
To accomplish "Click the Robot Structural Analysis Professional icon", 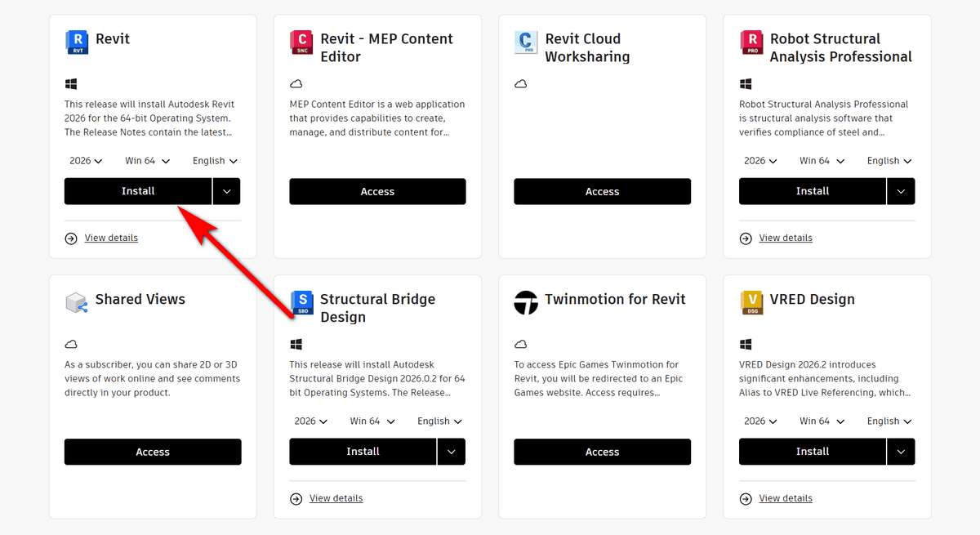I will click(x=751, y=42).
